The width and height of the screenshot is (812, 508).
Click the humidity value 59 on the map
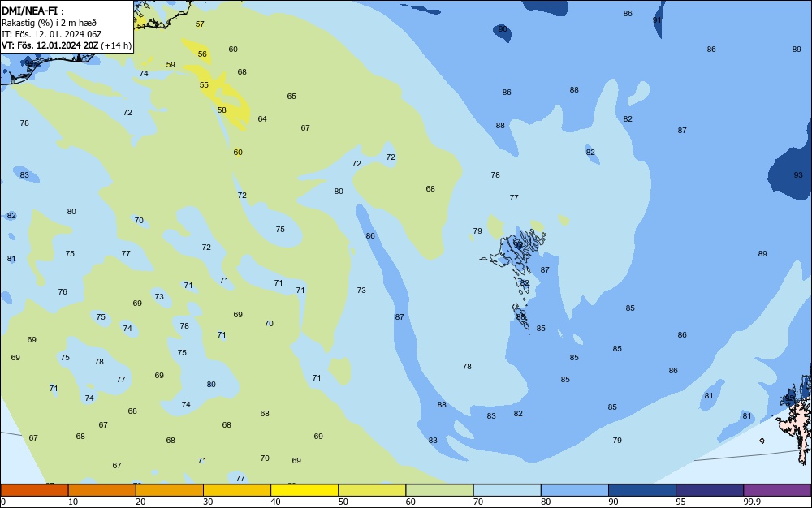click(171, 65)
